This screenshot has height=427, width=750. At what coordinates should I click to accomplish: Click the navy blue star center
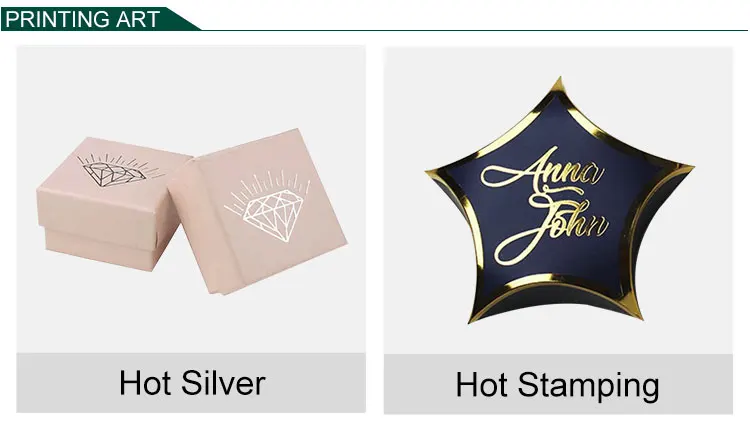[x=555, y=206]
